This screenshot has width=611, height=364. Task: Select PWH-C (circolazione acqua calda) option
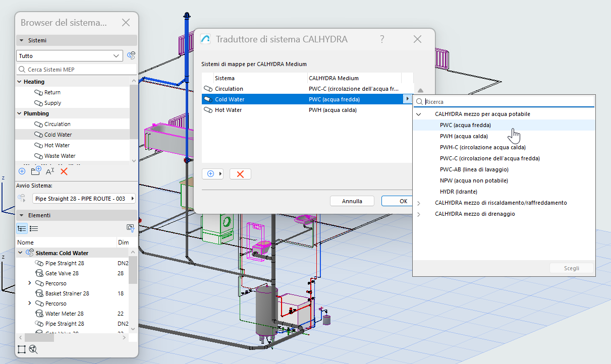(482, 147)
